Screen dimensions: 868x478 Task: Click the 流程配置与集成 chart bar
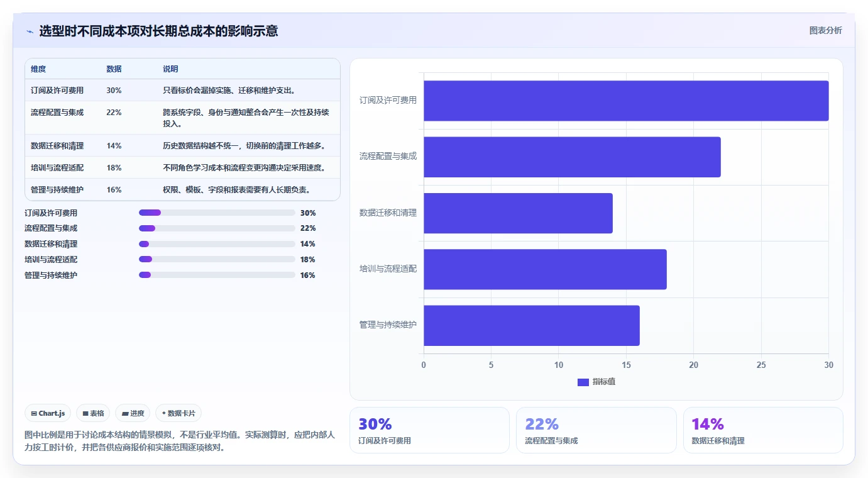pyautogui.click(x=572, y=157)
